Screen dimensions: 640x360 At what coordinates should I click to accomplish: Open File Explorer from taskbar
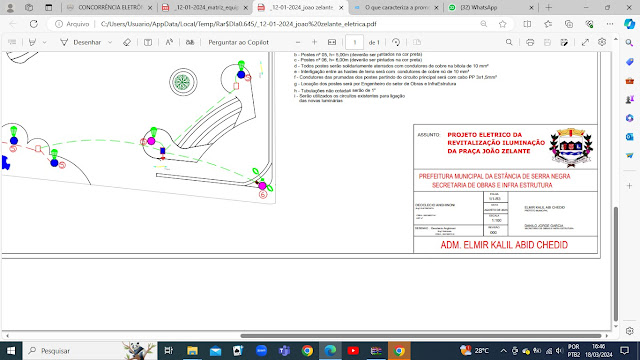pos(192,351)
